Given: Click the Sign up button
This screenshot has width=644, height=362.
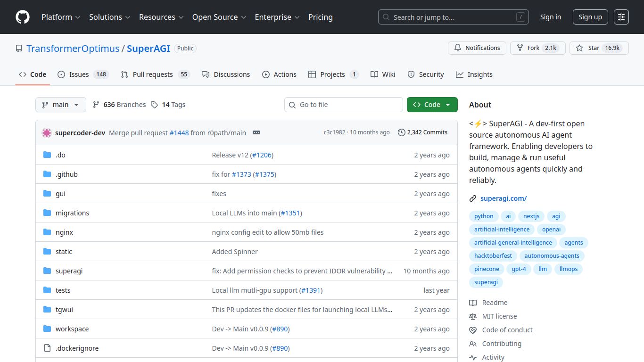Looking at the screenshot, I should click(x=590, y=17).
